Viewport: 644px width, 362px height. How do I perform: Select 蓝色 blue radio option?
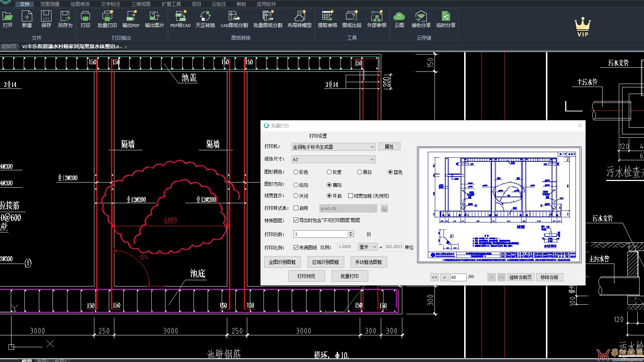pyautogui.click(x=395, y=172)
